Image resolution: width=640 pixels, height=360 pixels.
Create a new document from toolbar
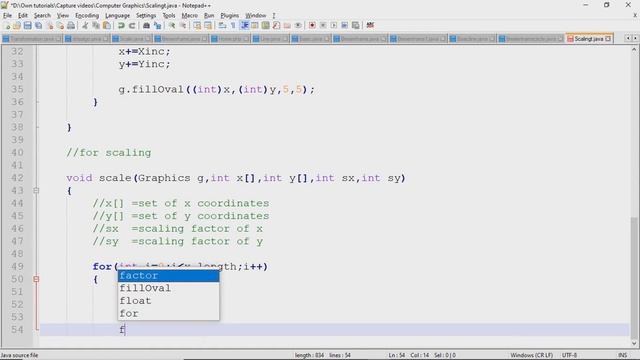[7, 25]
